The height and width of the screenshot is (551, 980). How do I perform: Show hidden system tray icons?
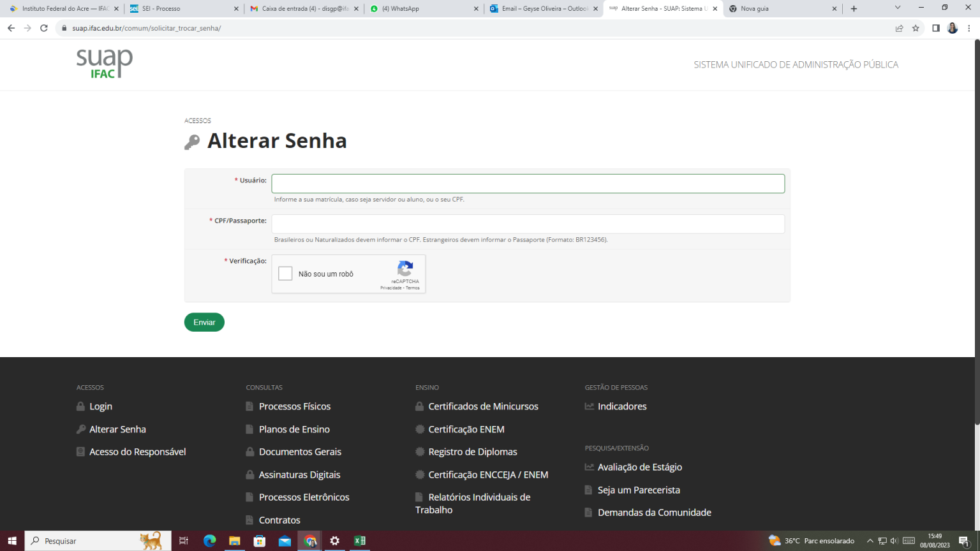point(870,541)
